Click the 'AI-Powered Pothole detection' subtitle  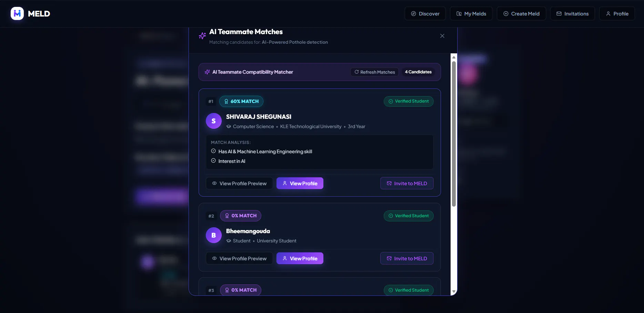coord(295,42)
